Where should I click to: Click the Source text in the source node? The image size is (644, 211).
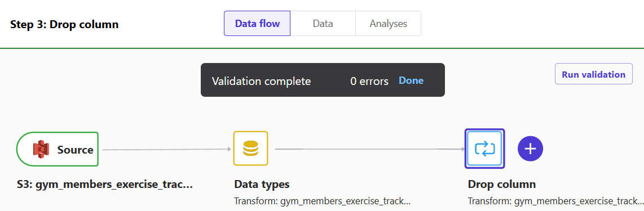pyautogui.click(x=75, y=150)
